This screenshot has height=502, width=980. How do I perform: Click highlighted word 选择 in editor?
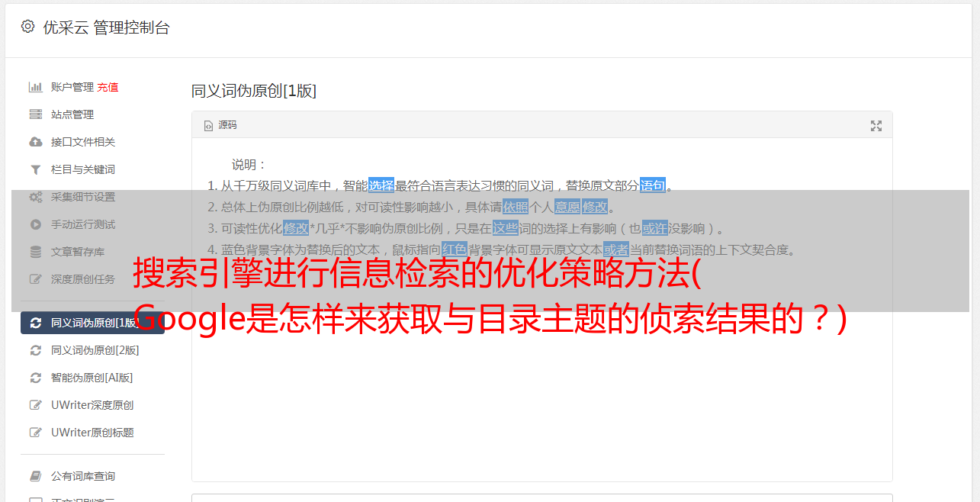[x=381, y=185]
